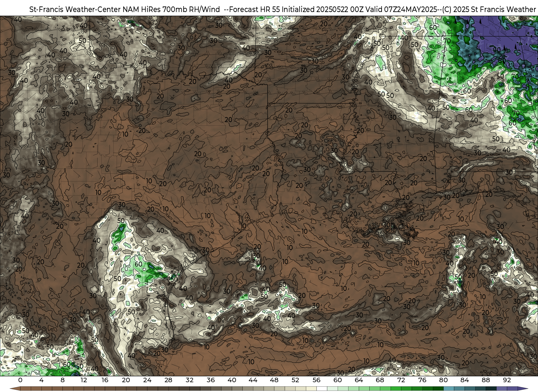Screen dimensions: 538x392
Task: Click the color bar tick label '16'
Action: pos(105,380)
